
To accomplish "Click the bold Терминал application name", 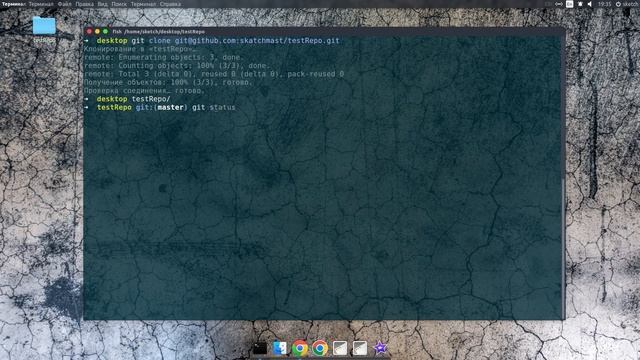I will click(13, 4).
